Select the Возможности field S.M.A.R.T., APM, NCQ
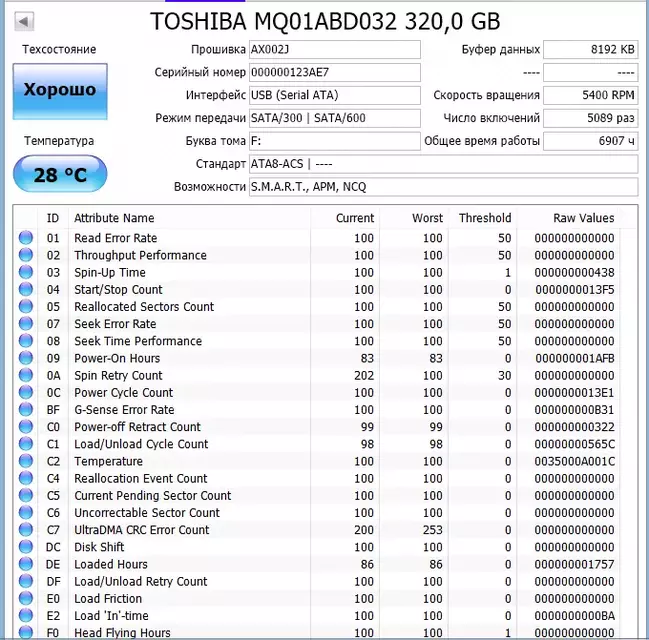Image resolution: width=649 pixels, height=640 pixels. pos(444,187)
